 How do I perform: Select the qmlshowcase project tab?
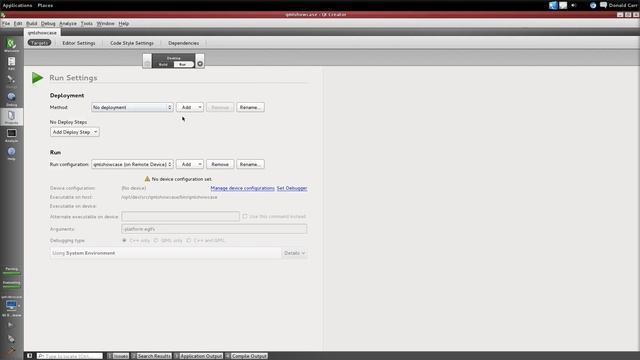(42, 33)
